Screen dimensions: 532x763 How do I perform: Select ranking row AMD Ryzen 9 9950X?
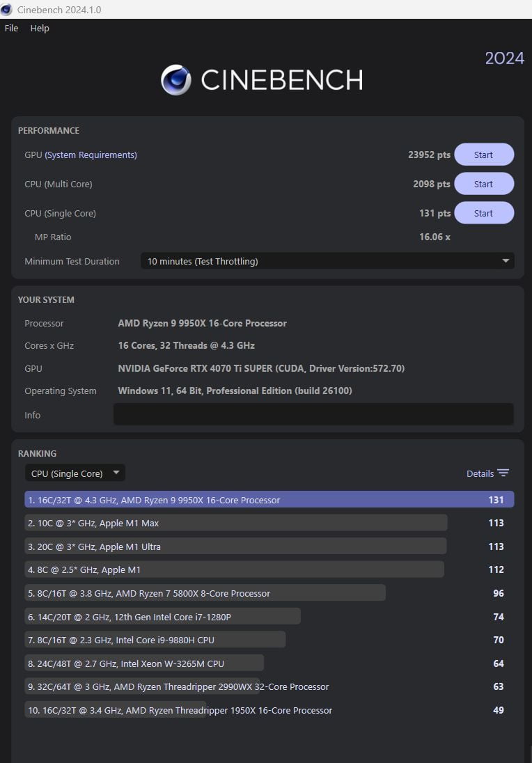click(269, 500)
